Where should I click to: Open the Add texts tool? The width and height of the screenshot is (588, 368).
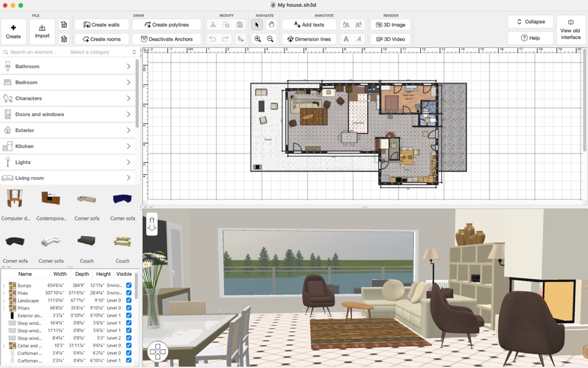[x=309, y=25]
